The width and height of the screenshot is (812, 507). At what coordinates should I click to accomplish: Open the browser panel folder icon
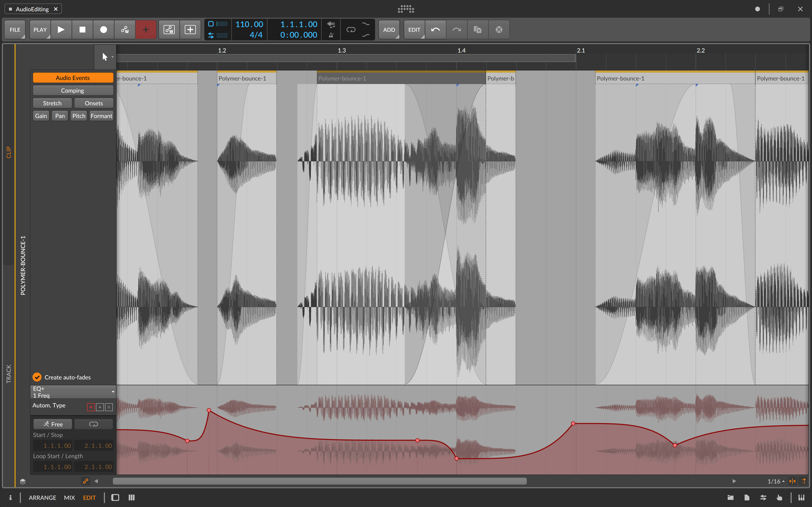(x=731, y=497)
